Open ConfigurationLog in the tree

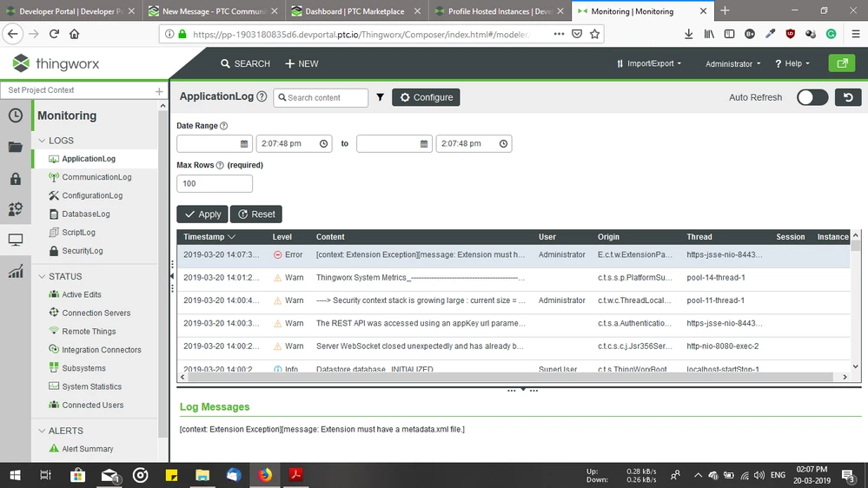click(92, 195)
